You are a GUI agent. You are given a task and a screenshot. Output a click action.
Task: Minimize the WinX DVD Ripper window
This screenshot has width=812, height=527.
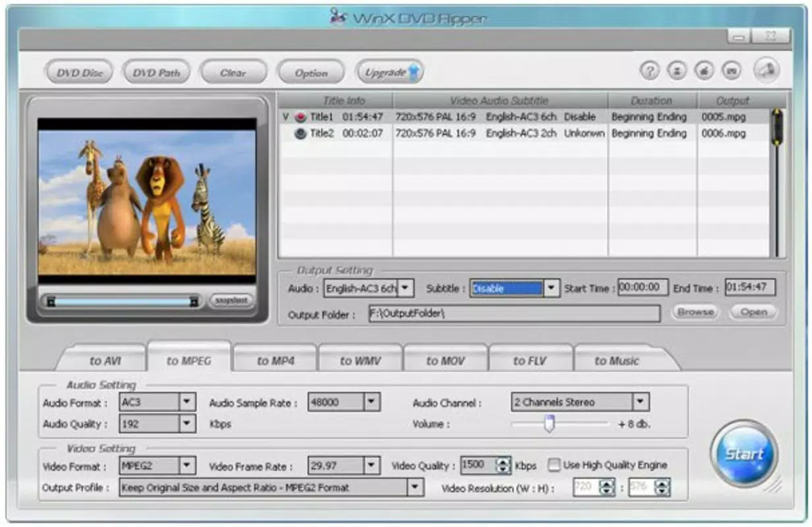click(x=739, y=38)
